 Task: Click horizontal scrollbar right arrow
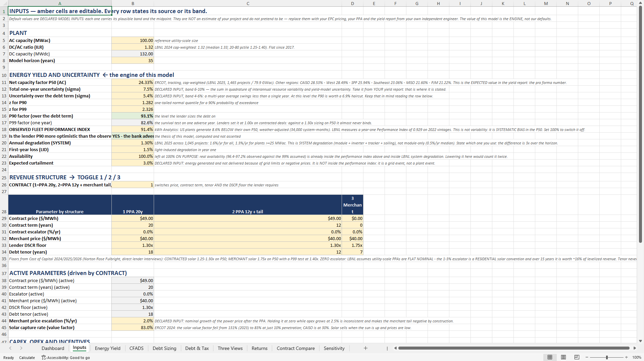coord(635,348)
